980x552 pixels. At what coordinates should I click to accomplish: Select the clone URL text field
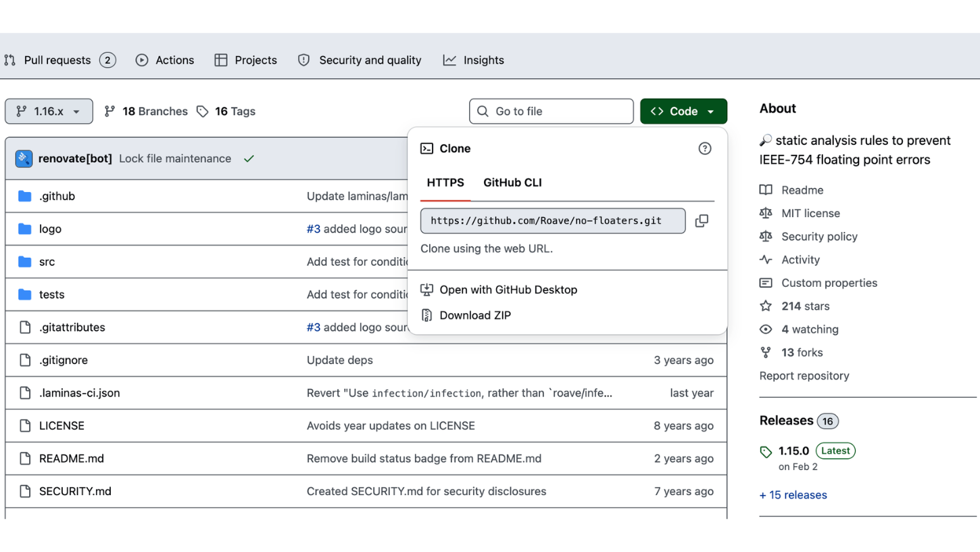click(x=553, y=221)
